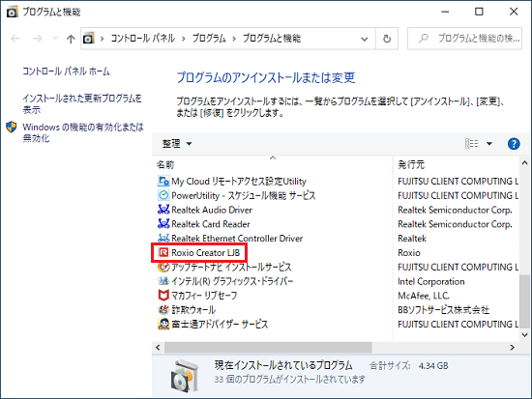Click publisher McAfee, LLC. cell
Viewport: 532px width, 399px height.
[424, 296]
